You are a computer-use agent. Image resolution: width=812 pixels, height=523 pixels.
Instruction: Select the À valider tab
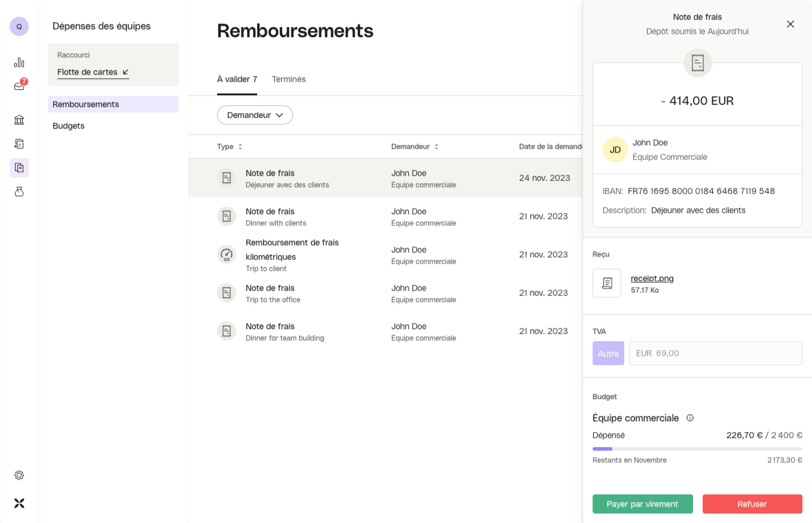(237, 79)
